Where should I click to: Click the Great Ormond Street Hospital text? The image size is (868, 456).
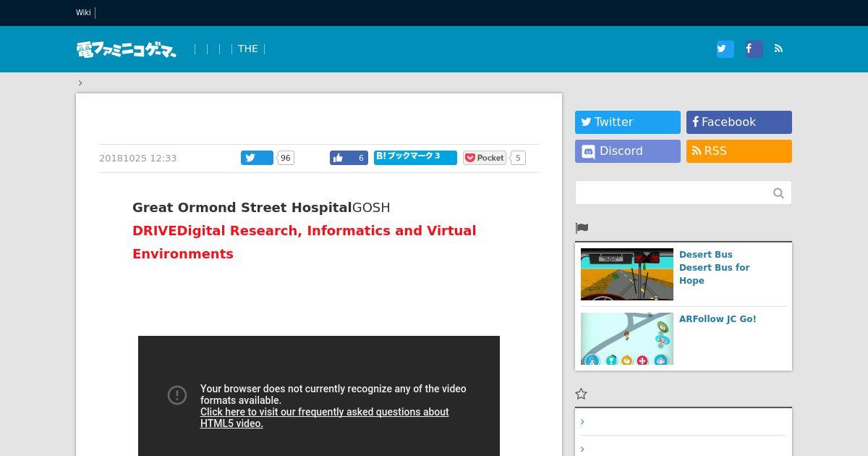pyautogui.click(x=242, y=208)
